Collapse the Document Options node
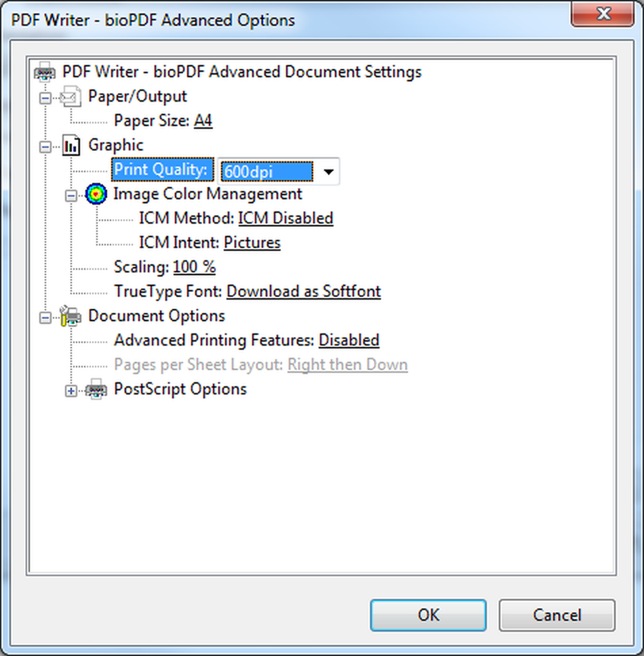Screen dimensions: 644x656 pos(45,318)
